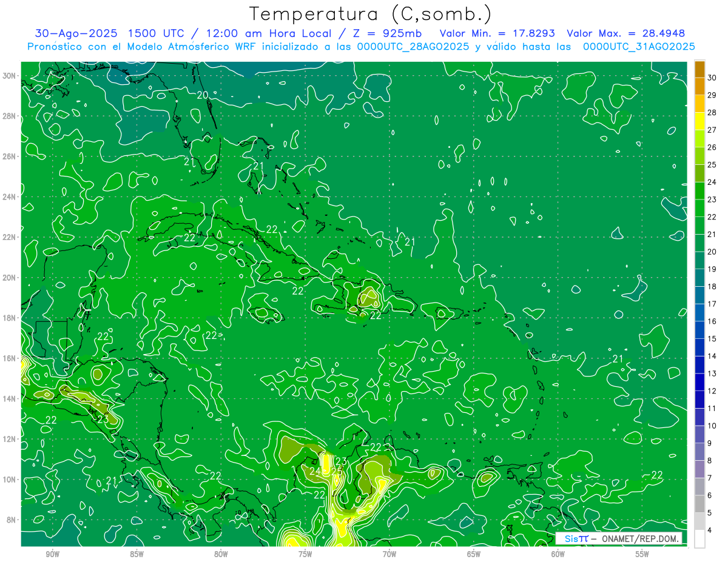Click the "21" colorbar scale label

tap(712, 234)
